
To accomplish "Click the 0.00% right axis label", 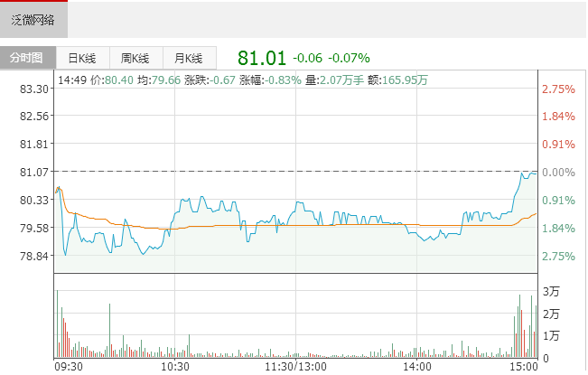I will [558, 172].
